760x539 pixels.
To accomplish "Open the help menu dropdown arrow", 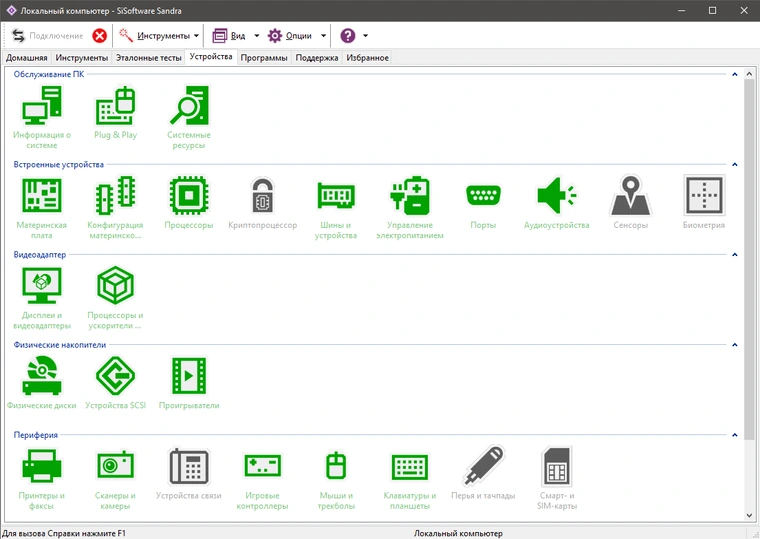I will point(365,35).
